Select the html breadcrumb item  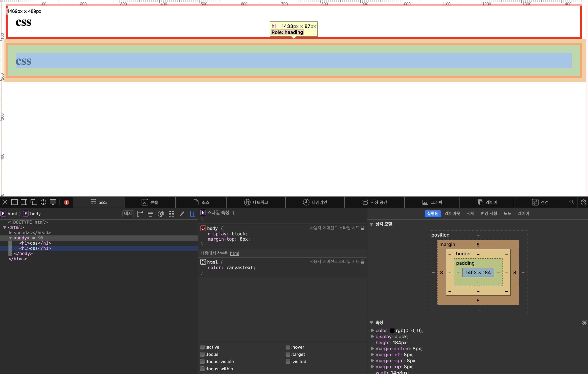point(9,214)
